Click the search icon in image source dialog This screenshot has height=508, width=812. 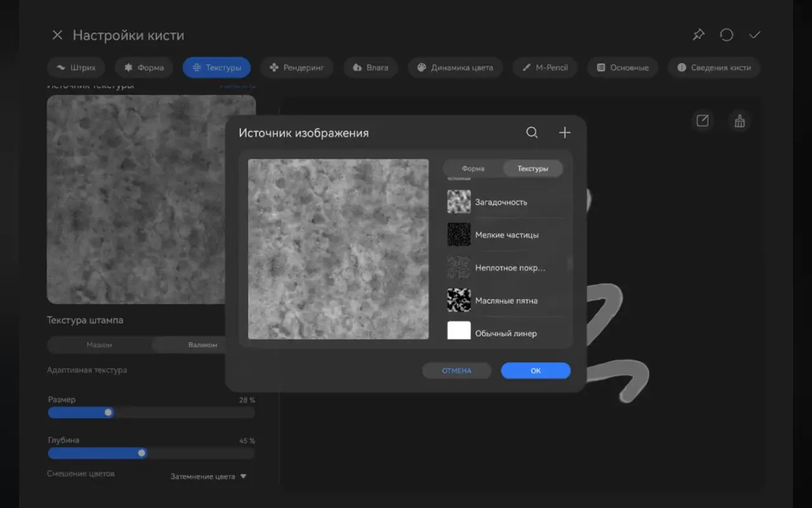(x=532, y=133)
